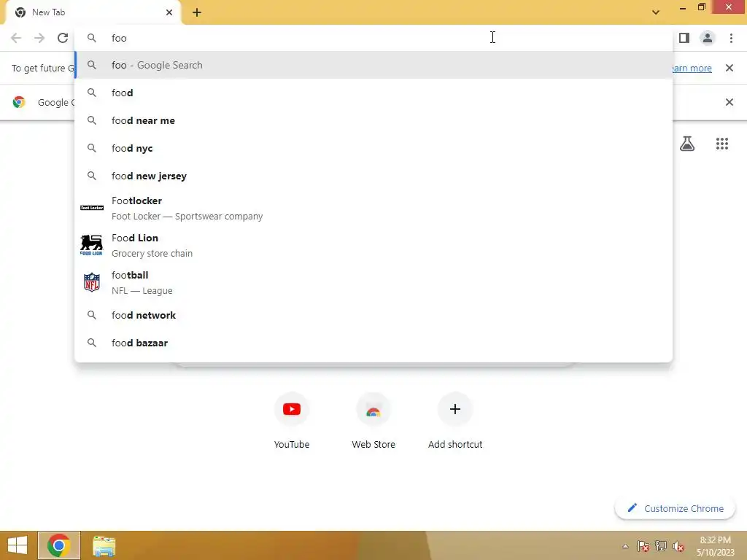Show hidden tray icons arrow
747x560 pixels.
pyautogui.click(x=625, y=546)
